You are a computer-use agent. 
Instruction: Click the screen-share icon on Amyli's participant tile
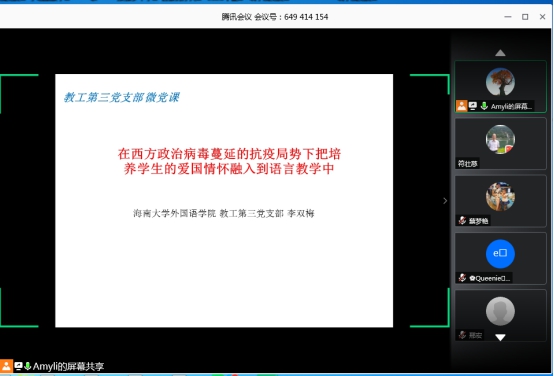(473, 106)
